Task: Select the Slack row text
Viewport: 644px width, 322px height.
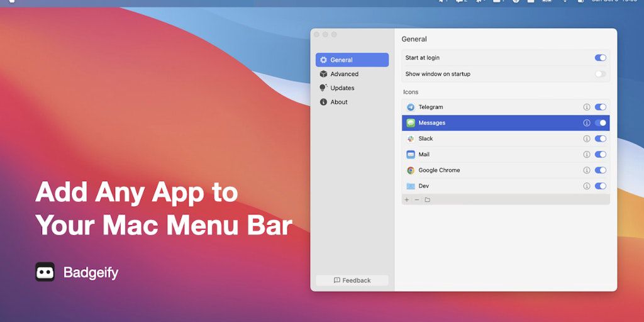Action: pyautogui.click(x=426, y=139)
